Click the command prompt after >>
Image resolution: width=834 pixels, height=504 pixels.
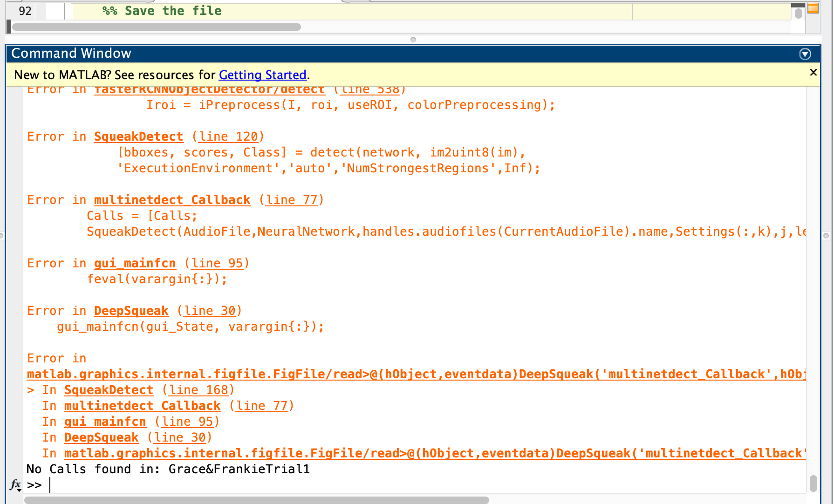click(51, 485)
